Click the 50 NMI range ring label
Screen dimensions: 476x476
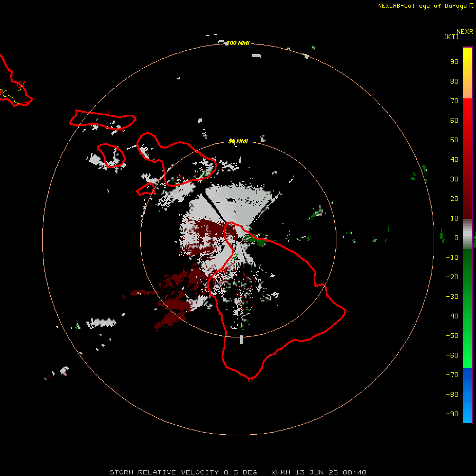click(239, 141)
